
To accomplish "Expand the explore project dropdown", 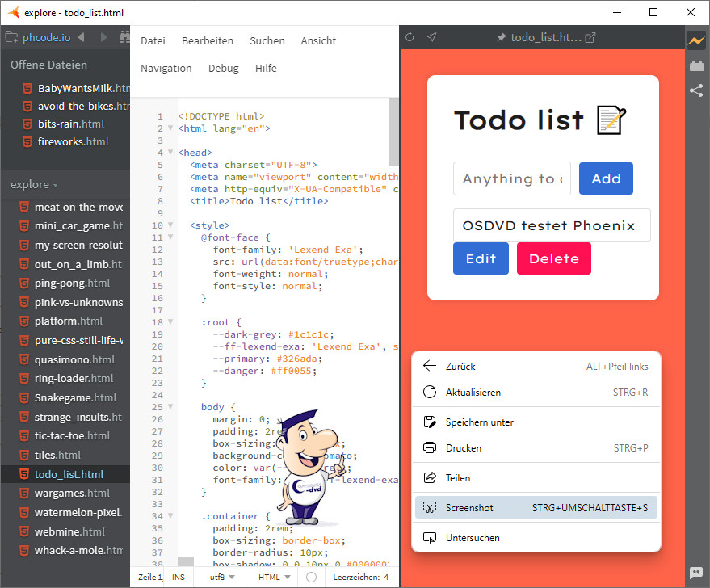I will coord(34,184).
